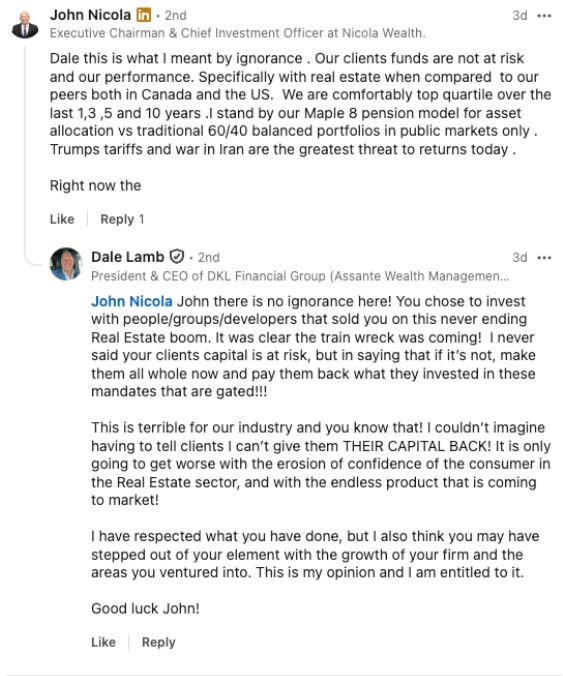Click the 3d timestamp on John Nicola's comment
This screenshot has width=563, height=676.
pyautogui.click(x=520, y=16)
